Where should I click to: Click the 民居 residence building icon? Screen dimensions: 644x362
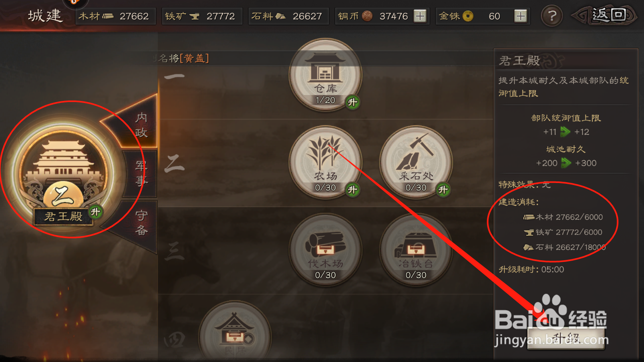[235, 334]
